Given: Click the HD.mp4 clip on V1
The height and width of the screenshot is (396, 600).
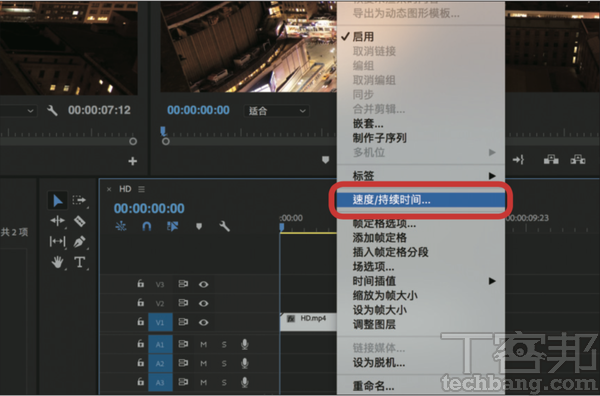Looking at the screenshot, I should pos(308,322).
